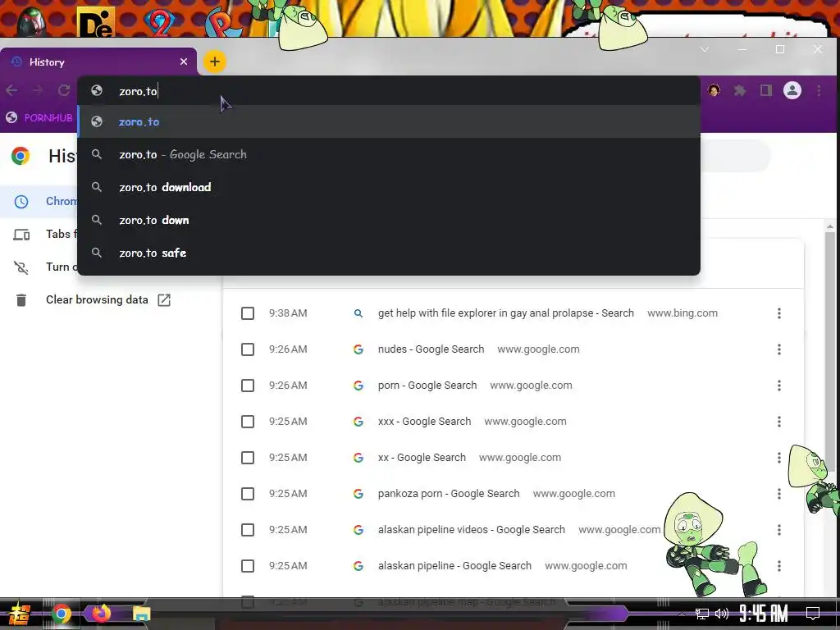This screenshot has height=630, width=840.
Task: Open a new tab with plus button
Action: (215, 62)
